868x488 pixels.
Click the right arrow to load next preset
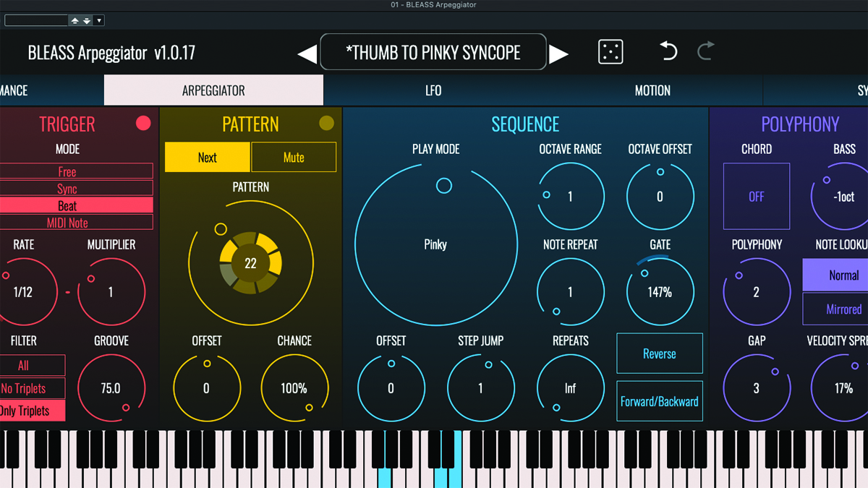tap(559, 52)
